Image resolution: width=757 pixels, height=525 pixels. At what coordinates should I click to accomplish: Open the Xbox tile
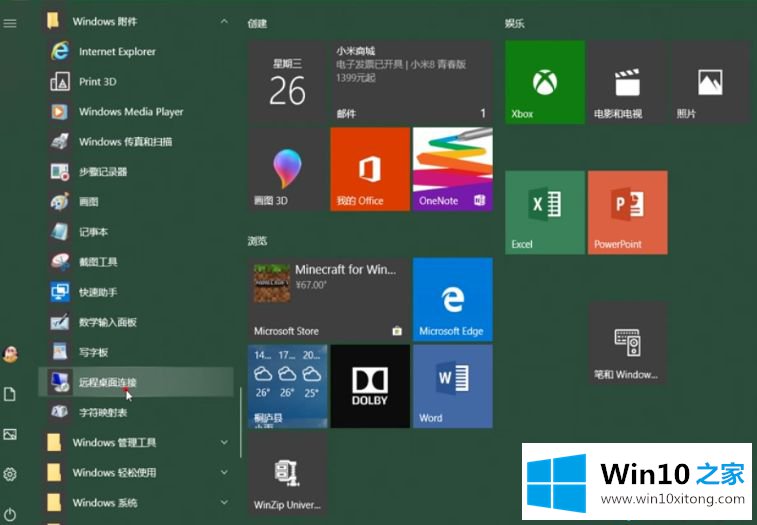(x=545, y=82)
